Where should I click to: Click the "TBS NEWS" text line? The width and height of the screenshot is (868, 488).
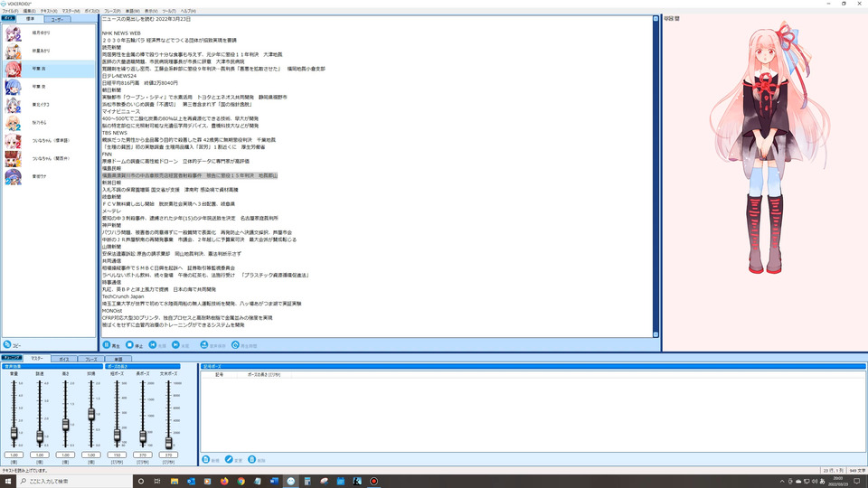click(115, 133)
